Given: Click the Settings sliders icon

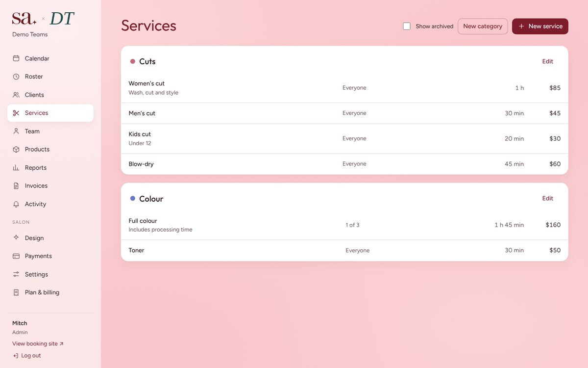Looking at the screenshot, I should click(x=16, y=274).
